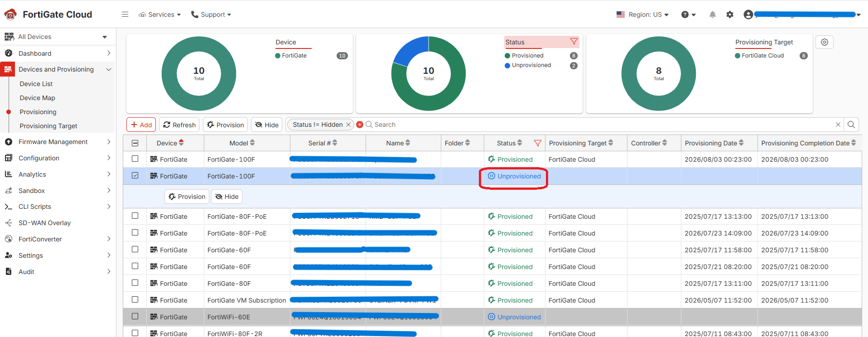This screenshot has width=868, height=337.
Task: Click the Status column filter funnel icon
Action: [538, 143]
